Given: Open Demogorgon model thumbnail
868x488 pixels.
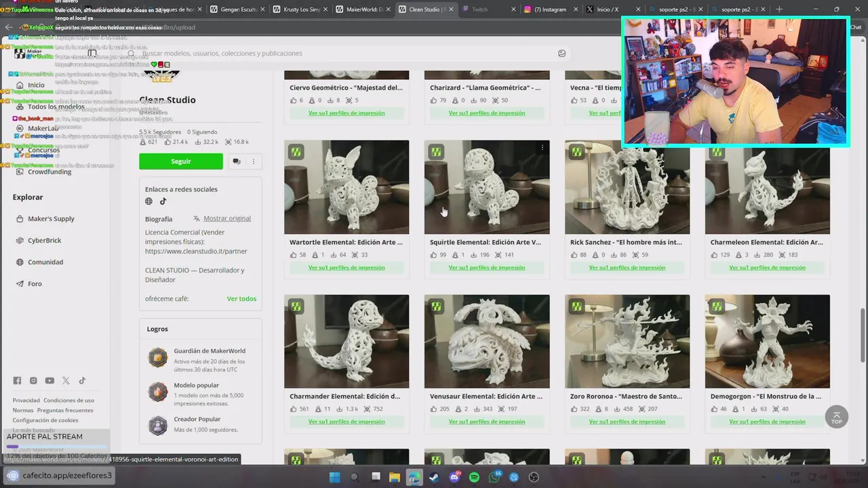Looking at the screenshot, I should tap(768, 341).
